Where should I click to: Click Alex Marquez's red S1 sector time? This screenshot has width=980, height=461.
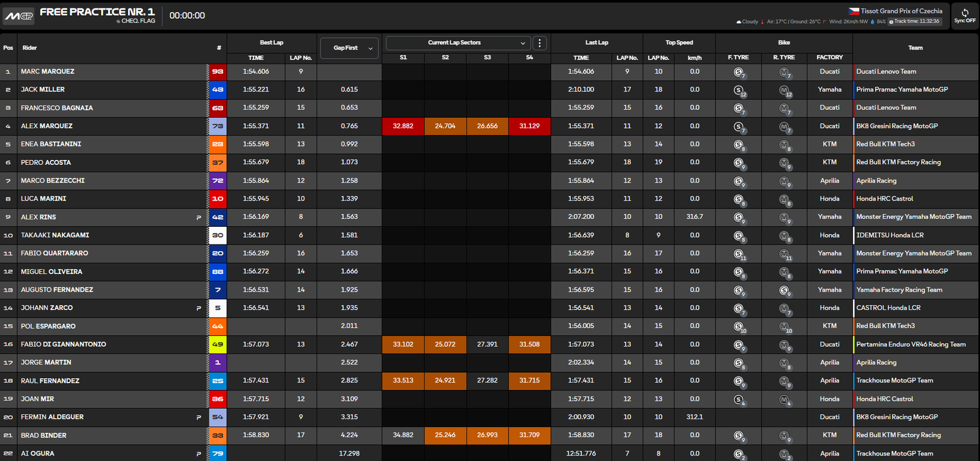(403, 126)
